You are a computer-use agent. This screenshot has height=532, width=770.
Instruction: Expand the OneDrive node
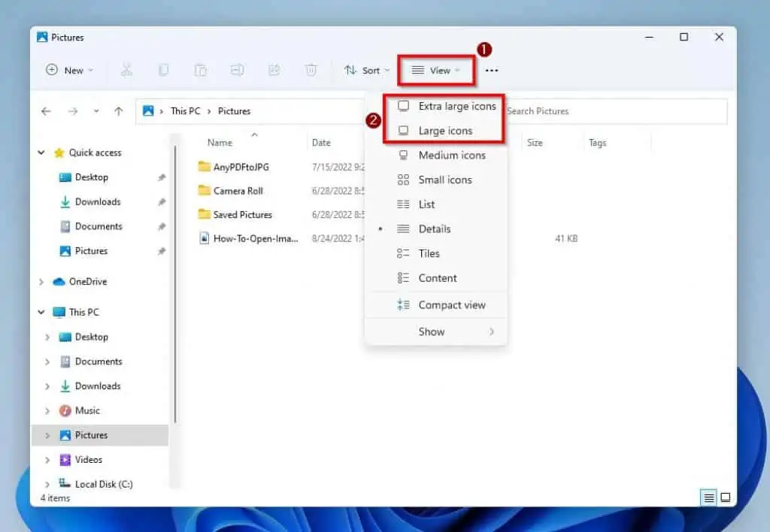[41, 282]
